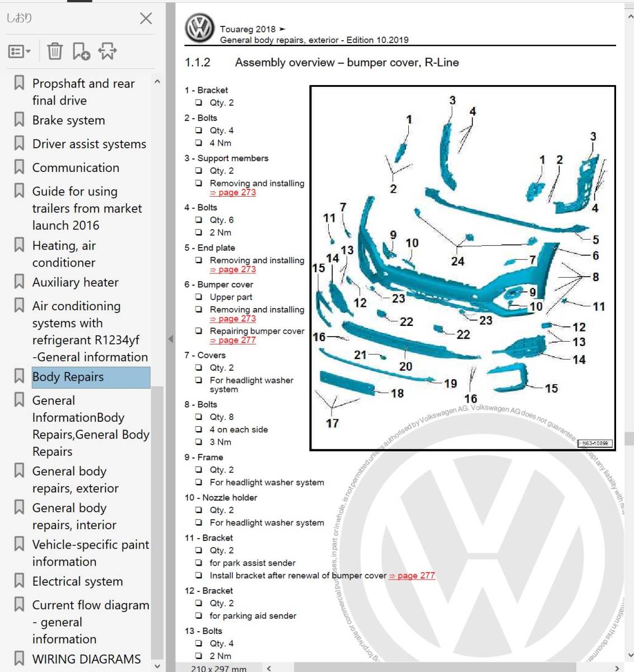Click the text "3 - Support members"

click(x=226, y=158)
